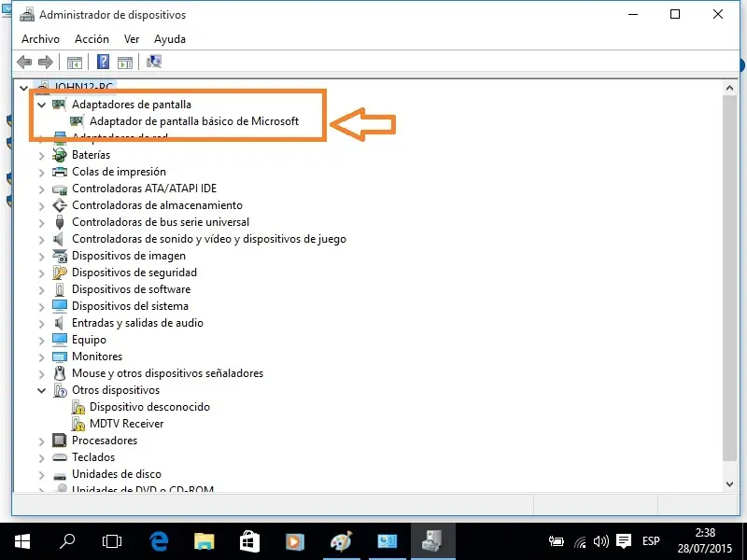747x560 pixels.
Task: Open Microsoft Edge from the taskbar
Action: tap(159, 541)
